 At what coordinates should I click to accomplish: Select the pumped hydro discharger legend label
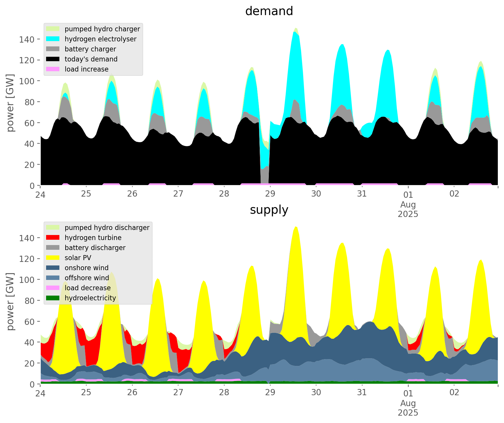107,228
